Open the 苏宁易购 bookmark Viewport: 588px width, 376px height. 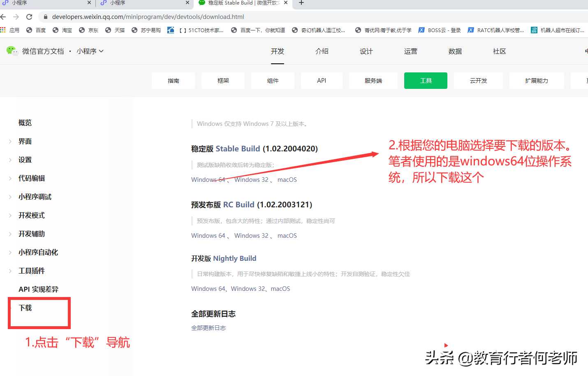click(x=146, y=30)
